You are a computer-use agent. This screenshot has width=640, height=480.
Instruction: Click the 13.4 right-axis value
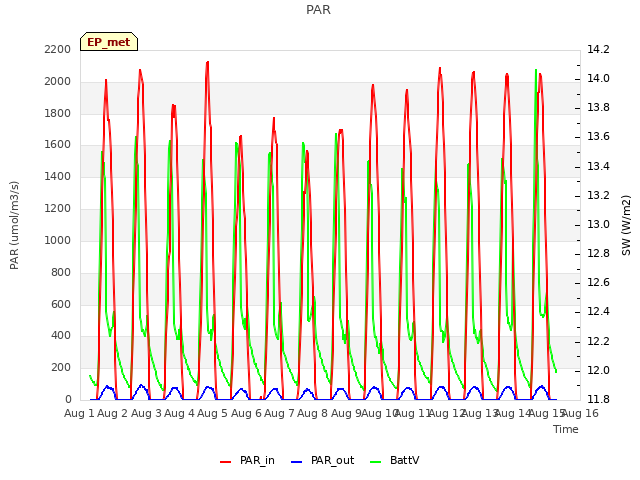(598, 166)
